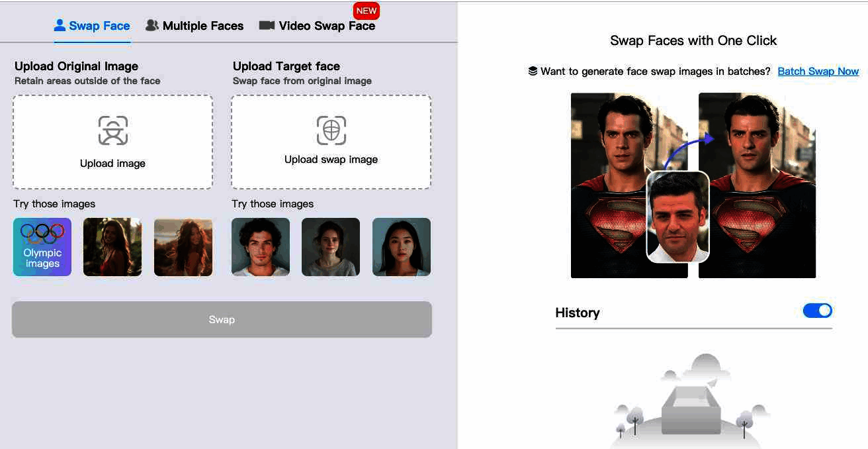Click the grey Swap button

pyautogui.click(x=222, y=320)
